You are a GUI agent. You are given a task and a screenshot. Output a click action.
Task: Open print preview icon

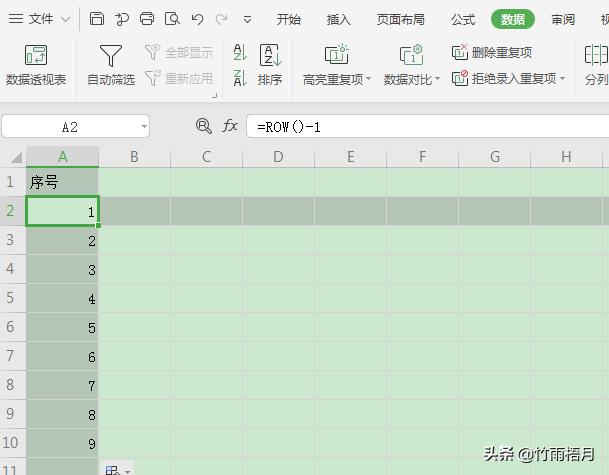point(172,19)
